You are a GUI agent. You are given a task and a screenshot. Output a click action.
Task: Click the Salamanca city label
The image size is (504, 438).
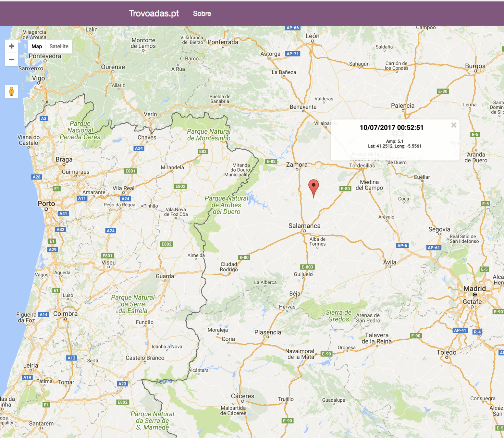point(304,226)
